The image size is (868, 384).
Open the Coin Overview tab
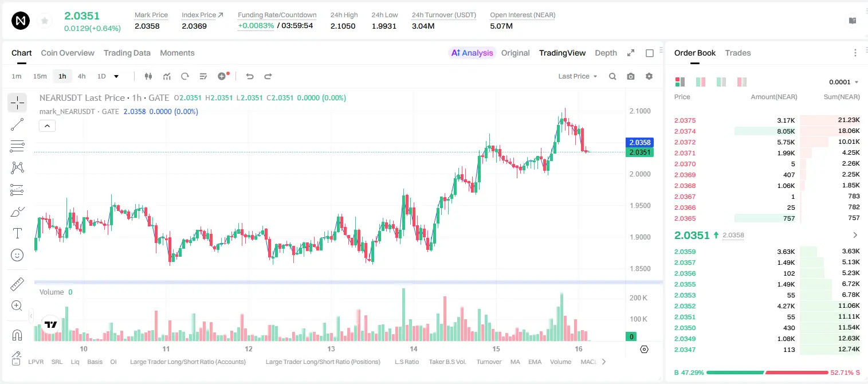click(68, 53)
